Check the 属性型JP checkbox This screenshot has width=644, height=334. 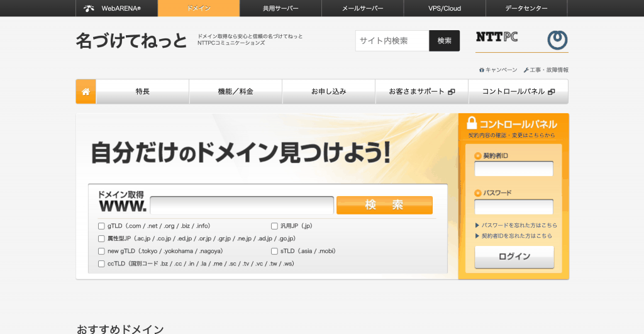click(101, 238)
